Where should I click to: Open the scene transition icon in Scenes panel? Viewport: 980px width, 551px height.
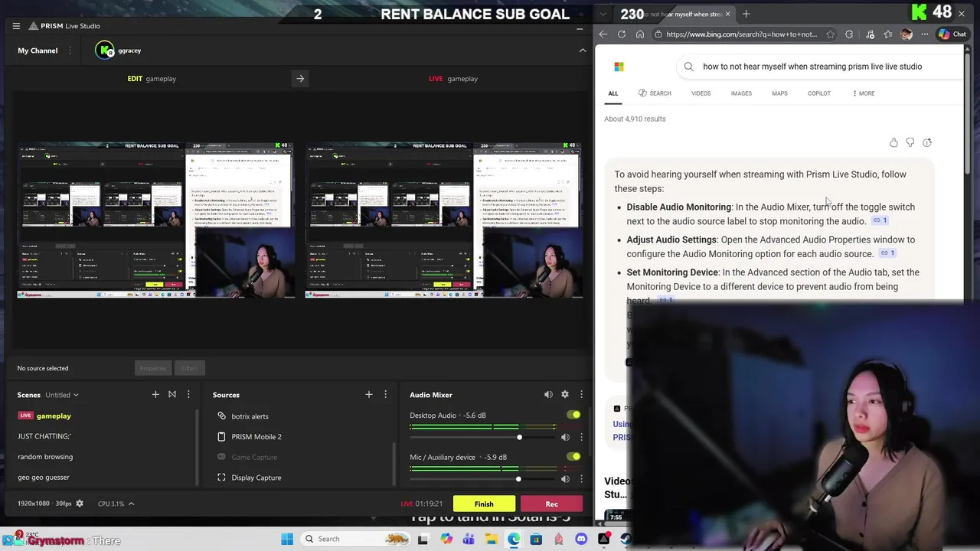(x=172, y=395)
